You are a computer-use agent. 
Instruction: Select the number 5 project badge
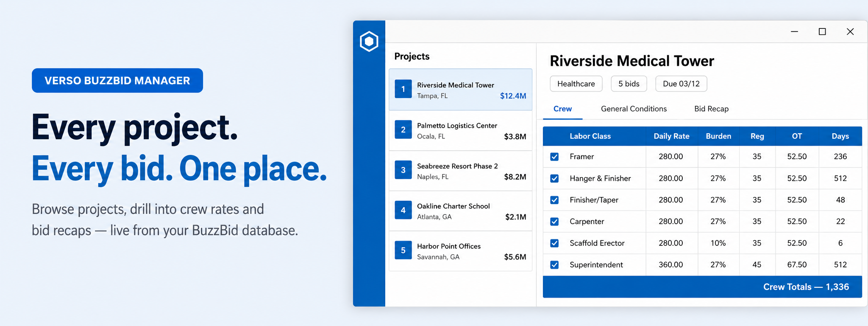[403, 250]
